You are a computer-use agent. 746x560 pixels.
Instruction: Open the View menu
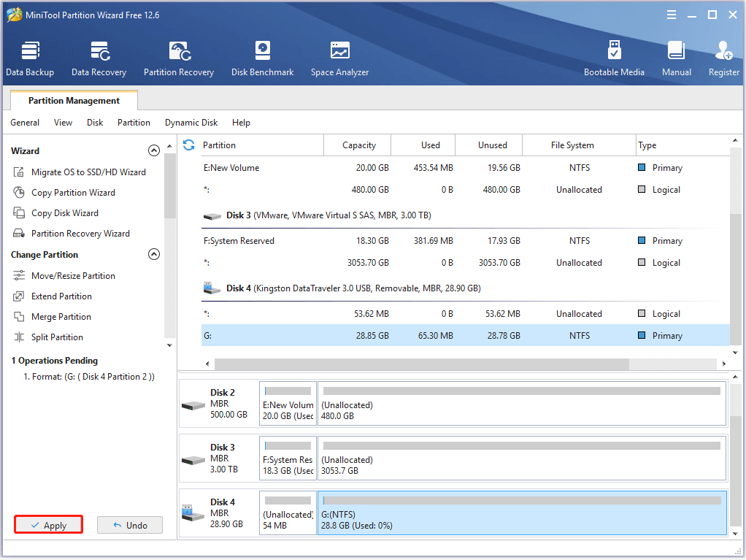click(x=63, y=122)
